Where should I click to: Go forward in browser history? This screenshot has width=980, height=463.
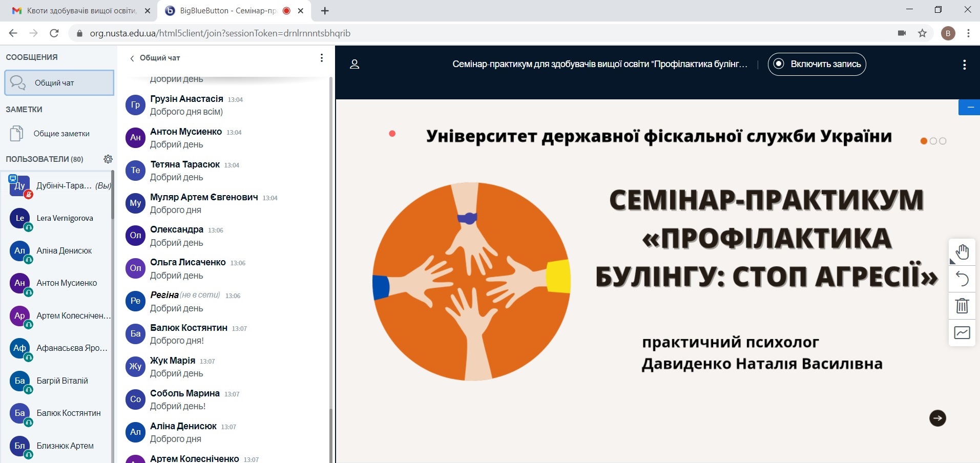[x=34, y=33]
